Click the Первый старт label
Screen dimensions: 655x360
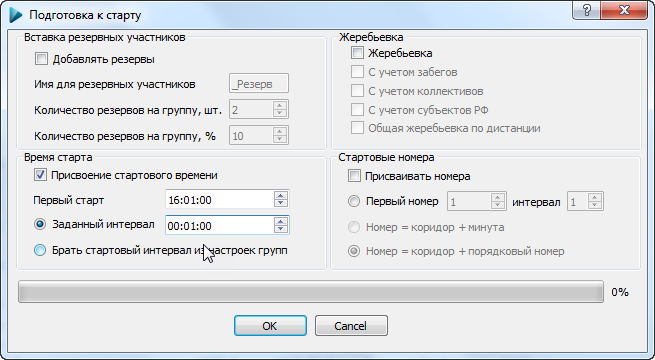[69, 200]
